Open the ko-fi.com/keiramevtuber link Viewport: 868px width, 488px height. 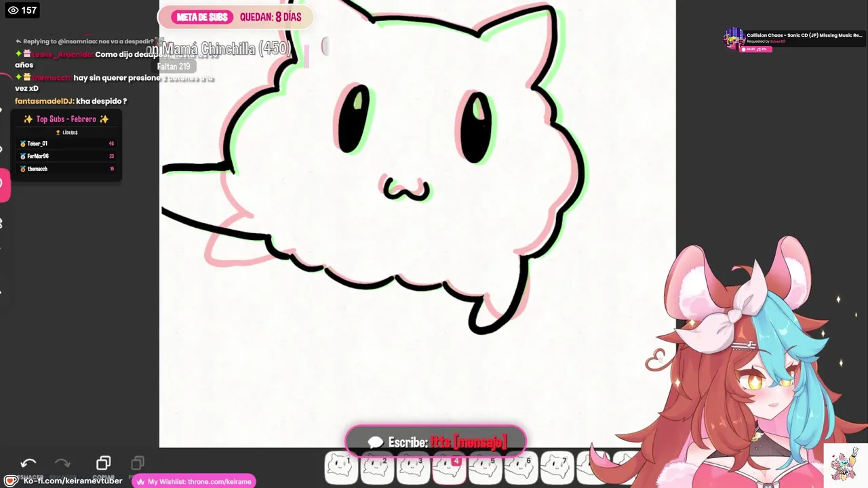click(73, 481)
